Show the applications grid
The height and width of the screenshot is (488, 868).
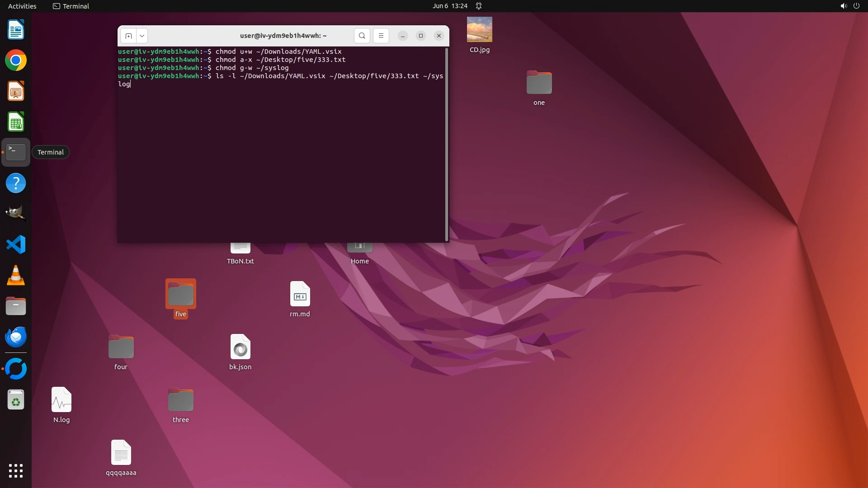click(x=16, y=470)
